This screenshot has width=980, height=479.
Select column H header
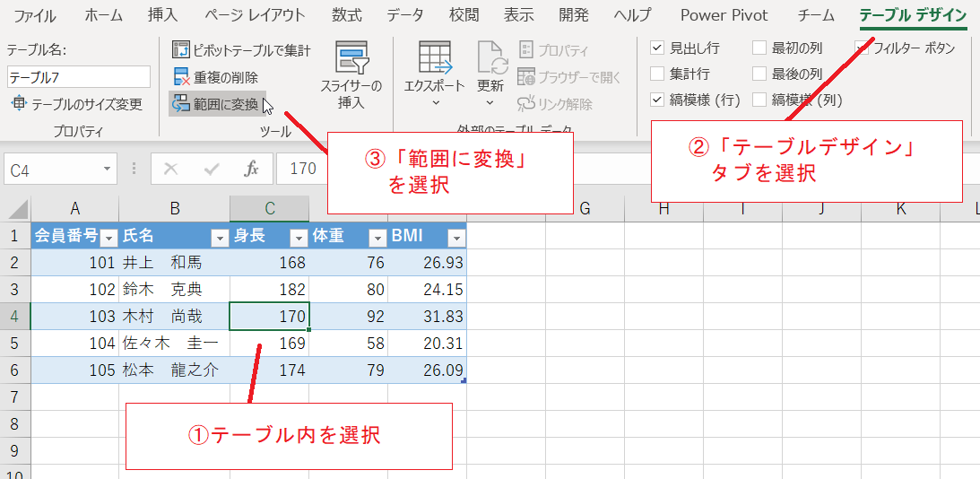click(x=663, y=209)
